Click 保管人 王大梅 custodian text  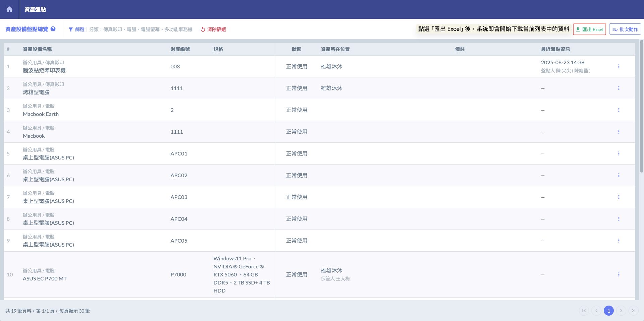click(335, 279)
